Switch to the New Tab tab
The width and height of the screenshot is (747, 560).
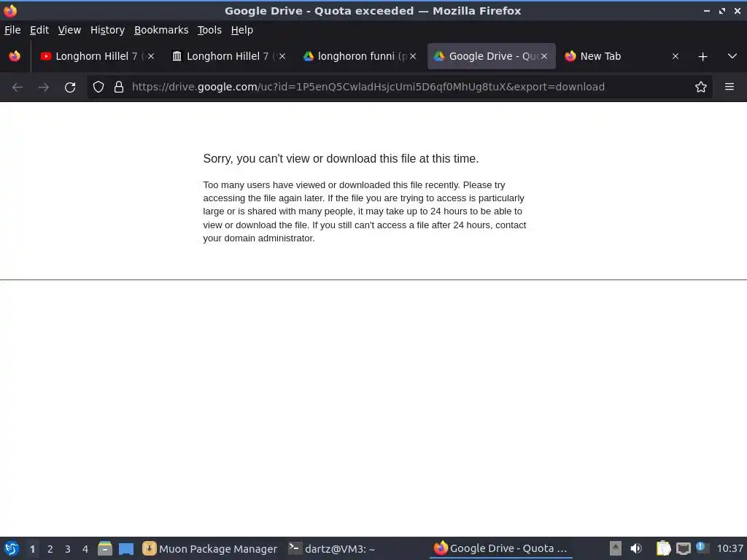point(622,56)
